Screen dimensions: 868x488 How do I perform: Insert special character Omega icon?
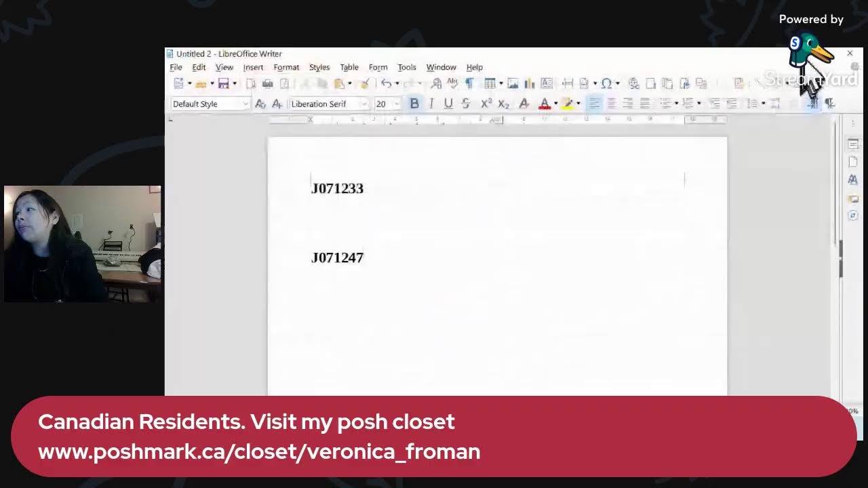606,83
